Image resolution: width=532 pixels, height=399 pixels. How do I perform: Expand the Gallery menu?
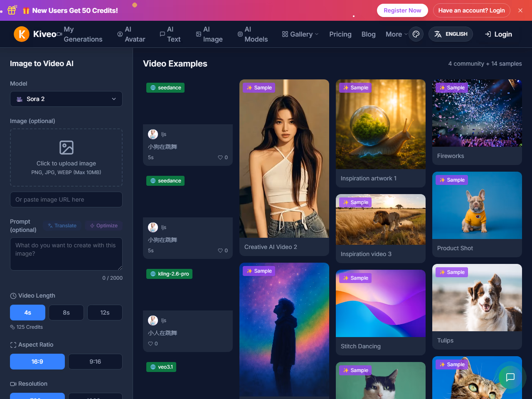coord(300,34)
